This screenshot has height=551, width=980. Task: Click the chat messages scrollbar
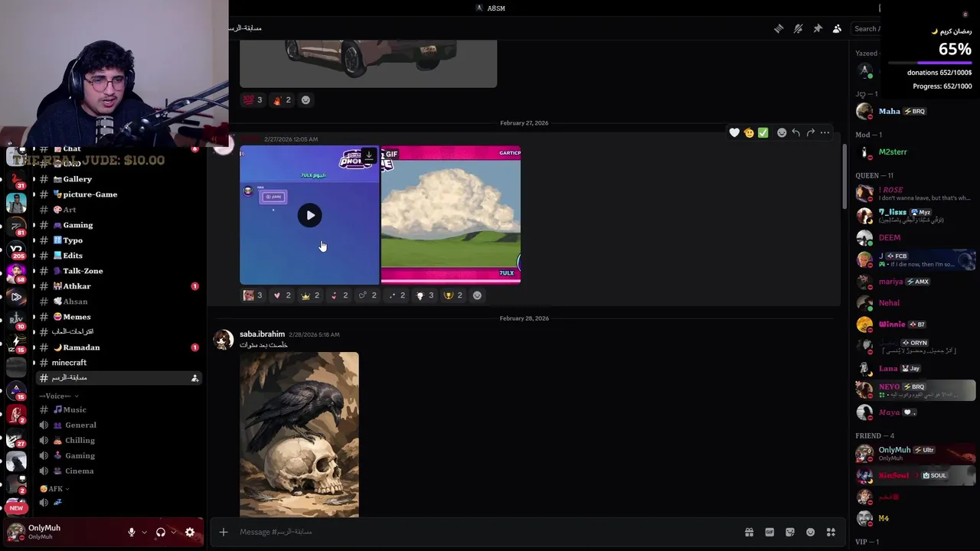pos(844,177)
